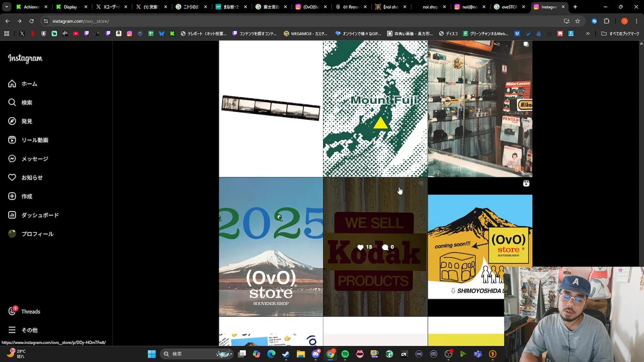Click the Instagram logo wordmark
The image size is (644, 362).
25,58
